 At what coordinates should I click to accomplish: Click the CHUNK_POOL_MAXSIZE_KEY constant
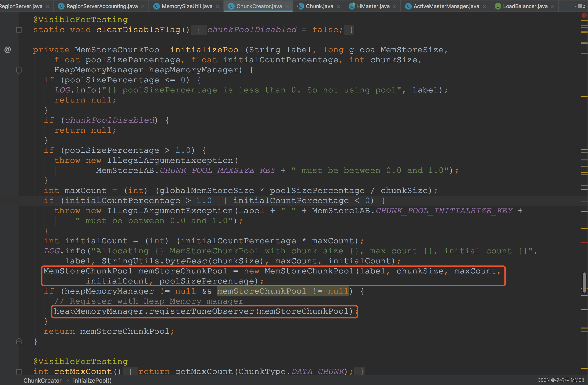pyautogui.click(x=217, y=170)
